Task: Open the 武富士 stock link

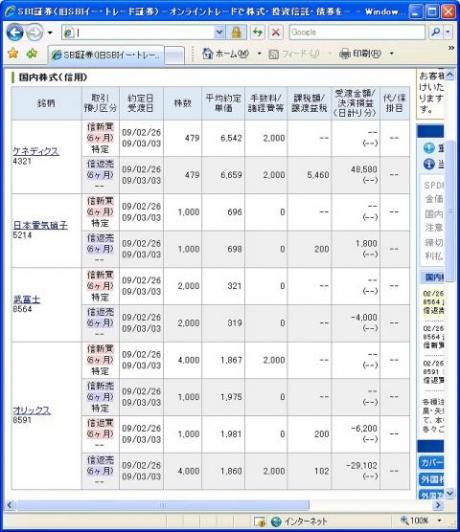Action: tap(26, 299)
